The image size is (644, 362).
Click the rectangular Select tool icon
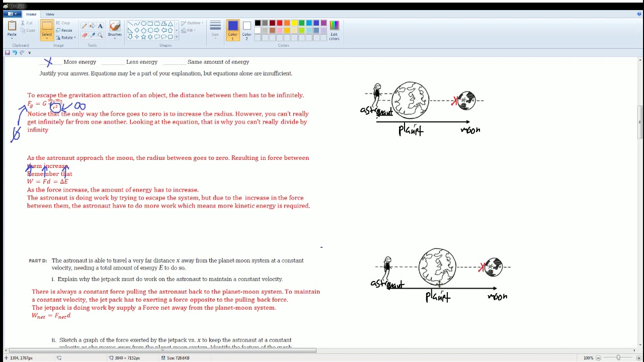(x=47, y=26)
